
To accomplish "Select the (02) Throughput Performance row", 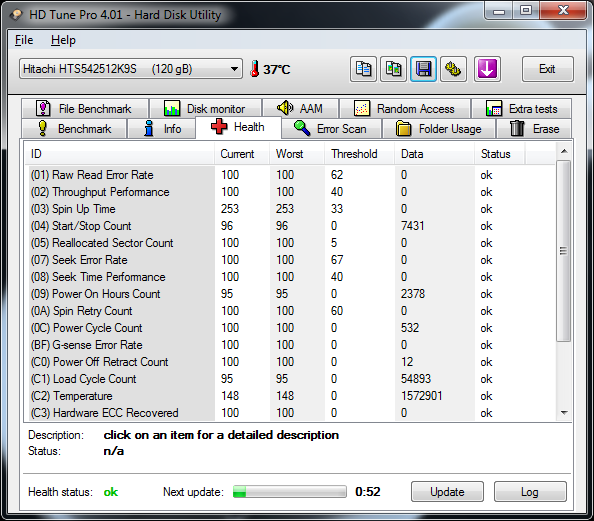I will (290, 192).
